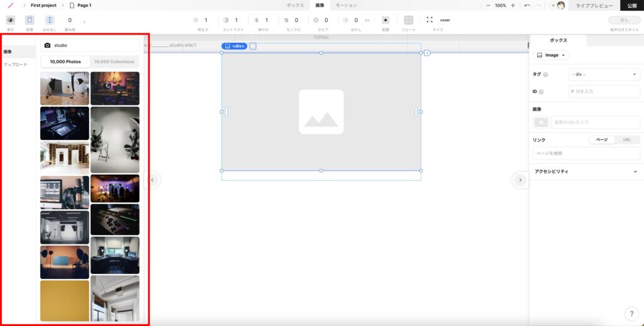Click the 画像のURLを入力 input field
Viewport: 644px width, 326px height.
[595, 122]
